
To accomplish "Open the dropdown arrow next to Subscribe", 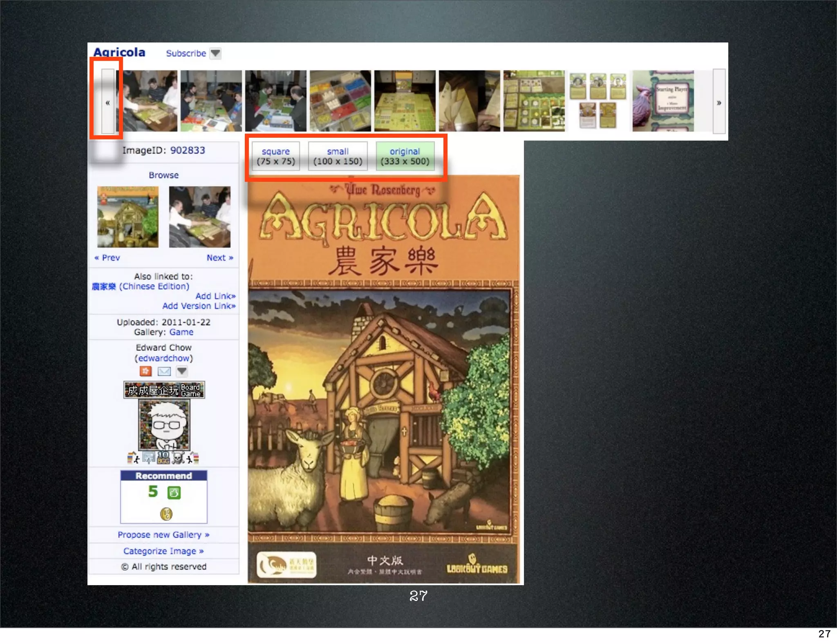I will tap(215, 53).
